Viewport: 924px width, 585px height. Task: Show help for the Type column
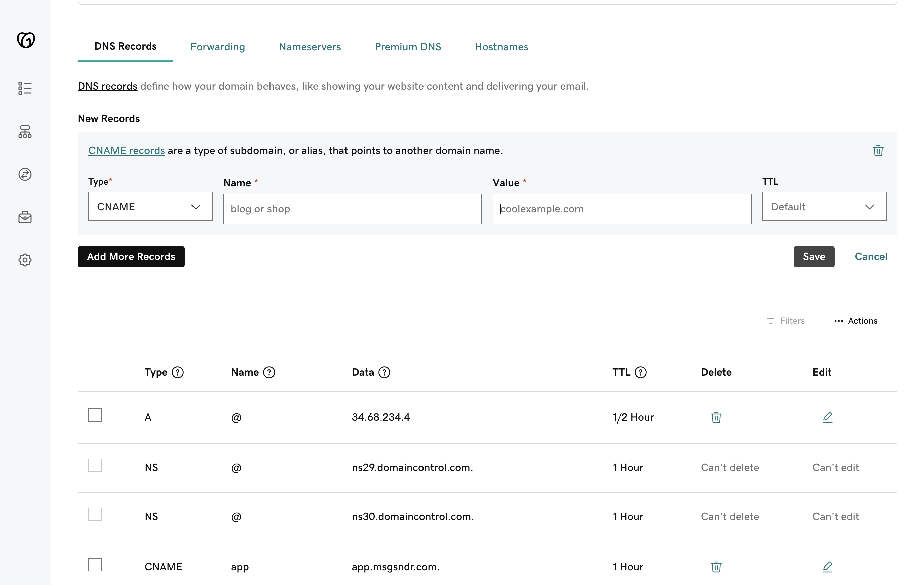coord(178,372)
